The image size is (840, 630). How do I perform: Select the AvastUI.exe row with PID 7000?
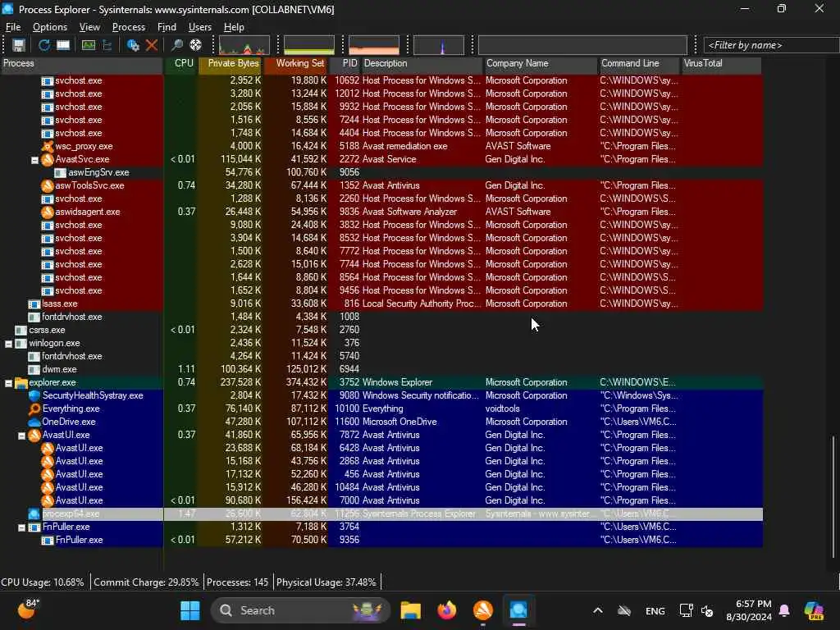tap(381, 500)
